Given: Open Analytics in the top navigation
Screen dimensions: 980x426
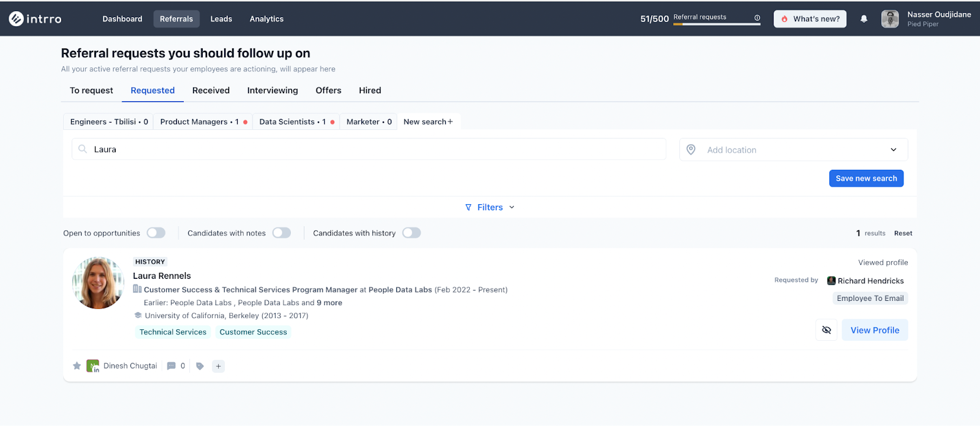Looking at the screenshot, I should click(266, 19).
